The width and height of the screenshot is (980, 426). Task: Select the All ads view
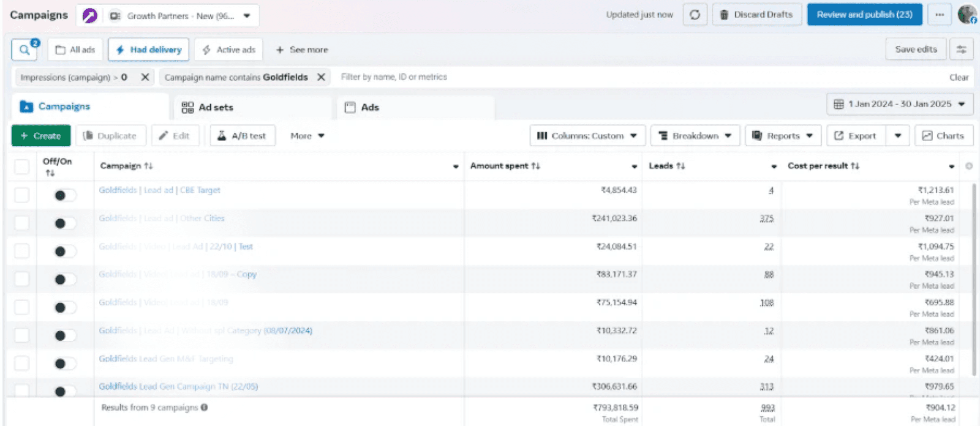point(75,50)
